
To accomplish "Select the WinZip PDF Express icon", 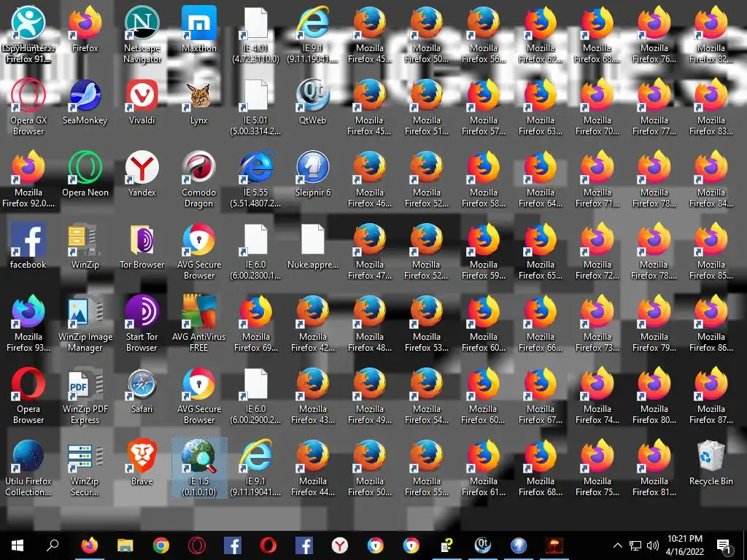I will coord(85,396).
